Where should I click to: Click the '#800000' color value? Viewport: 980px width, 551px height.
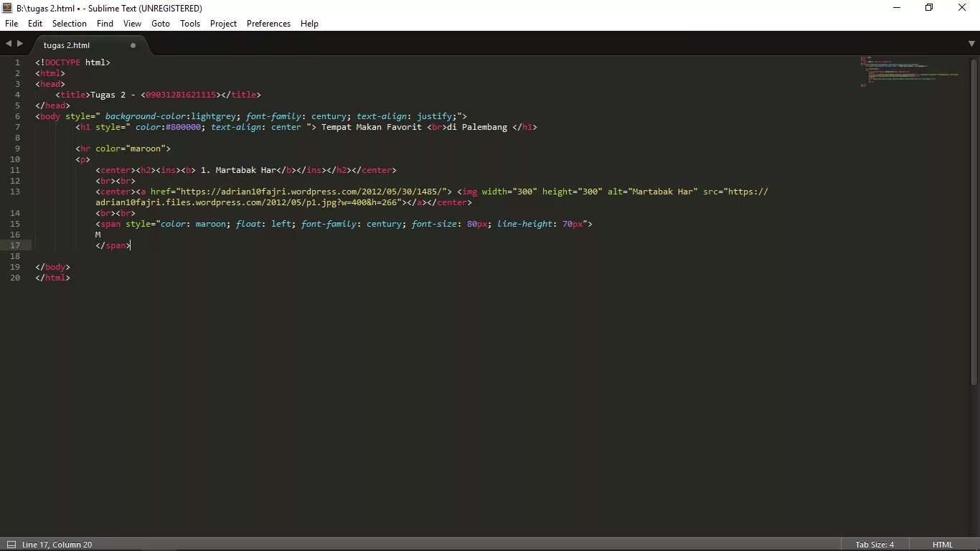click(x=183, y=127)
